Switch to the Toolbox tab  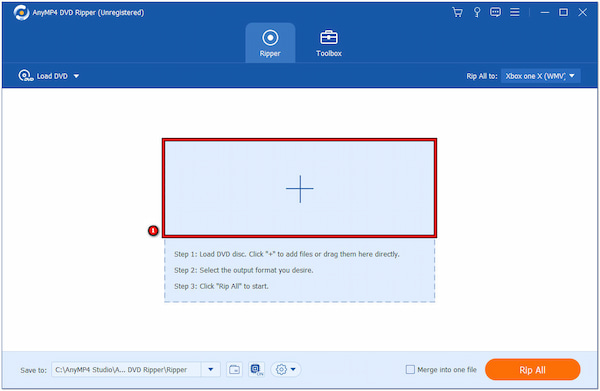(329, 43)
